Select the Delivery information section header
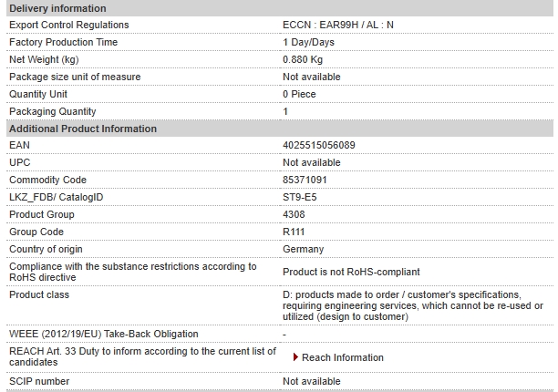The image size is (558, 392). pyautogui.click(x=280, y=8)
